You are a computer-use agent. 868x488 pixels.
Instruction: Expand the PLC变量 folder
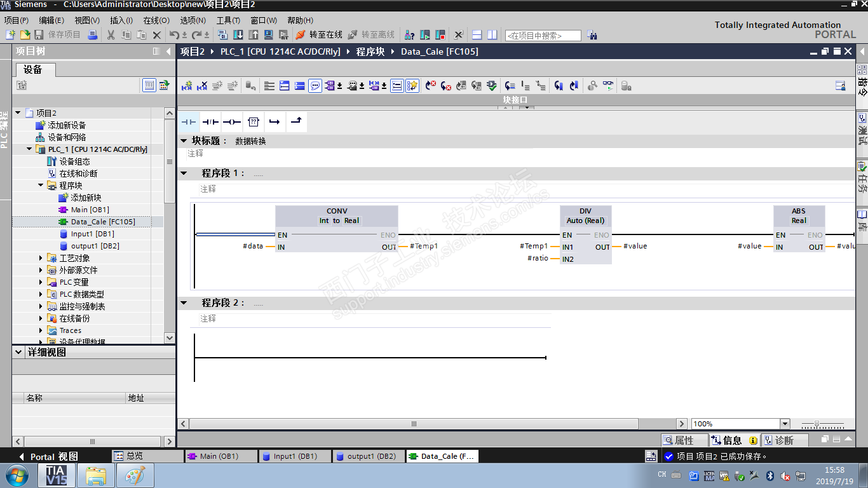[41, 282]
